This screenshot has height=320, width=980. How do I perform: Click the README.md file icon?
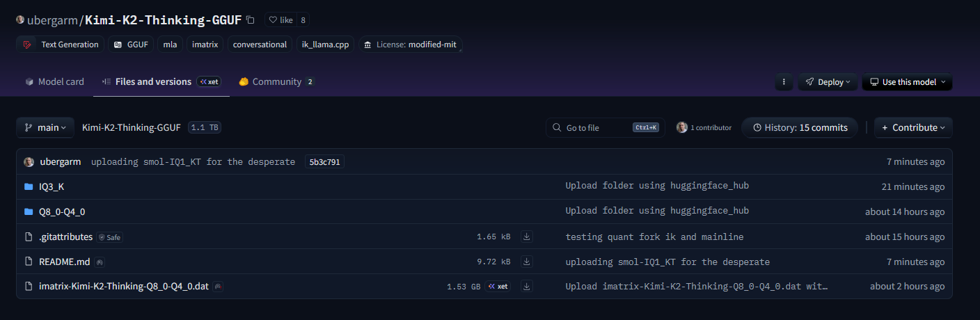pos(29,262)
